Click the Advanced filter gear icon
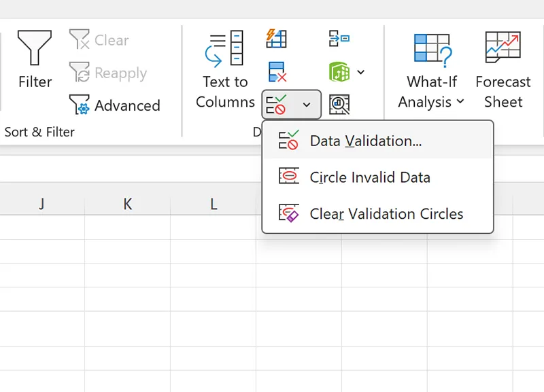This screenshot has height=392, width=544. click(x=83, y=105)
